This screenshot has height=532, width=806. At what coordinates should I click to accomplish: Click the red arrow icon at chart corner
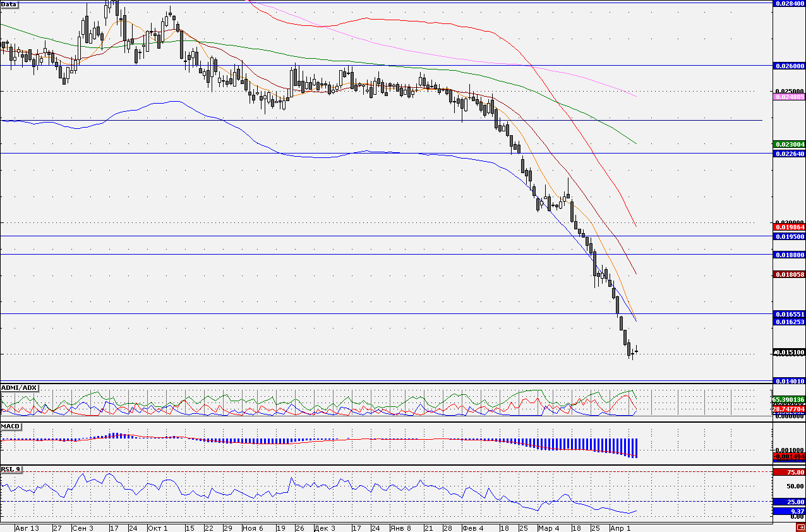click(800, 527)
